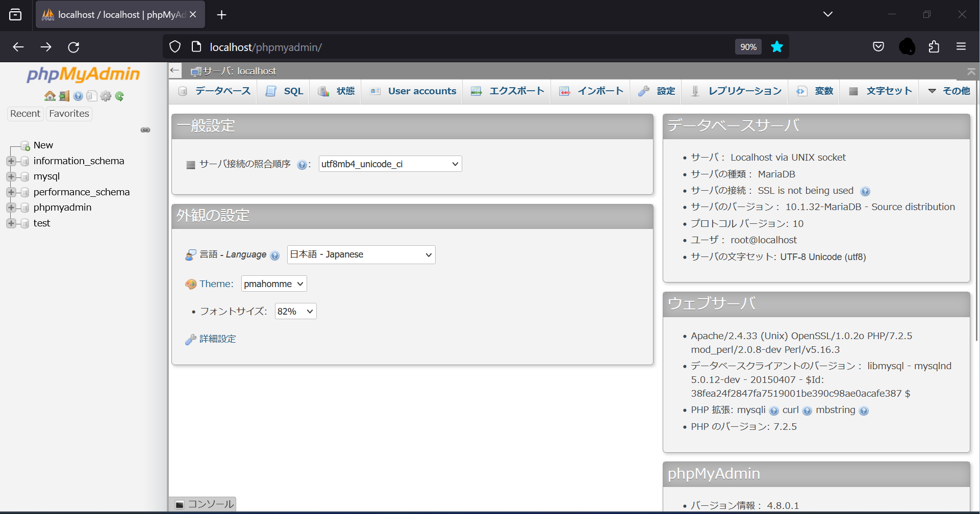This screenshot has width=980, height=514.
Task: Open the 状態 status tab
Action: pyautogui.click(x=336, y=91)
